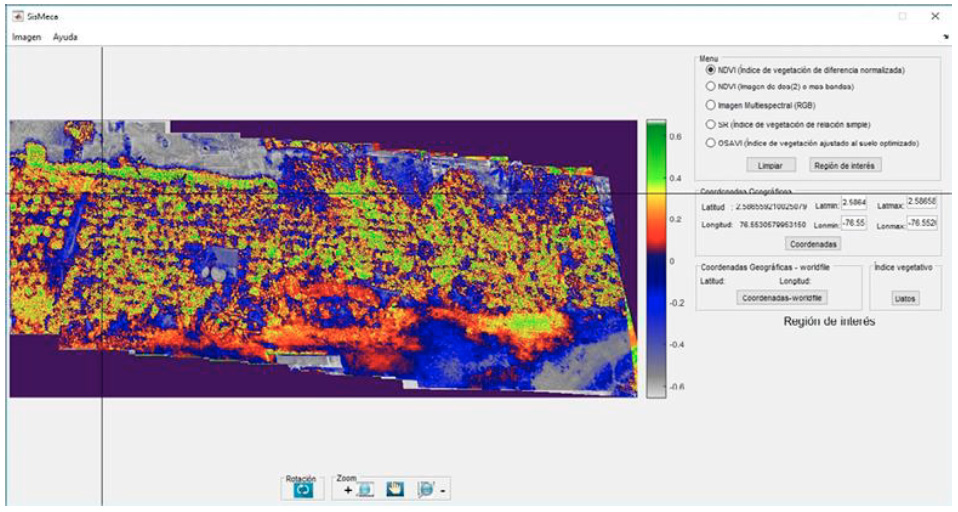
Task: Click the Datos button under Índice vegetativo
Action: pyautogui.click(x=905, y=298)
